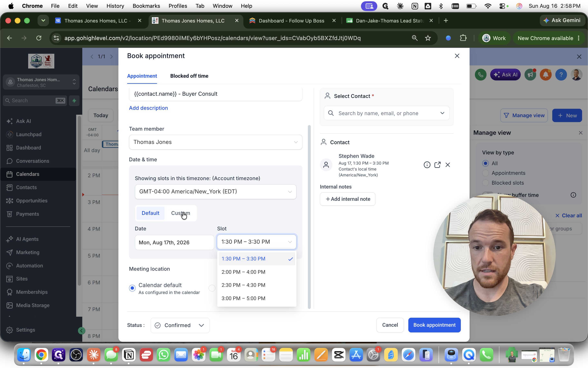Image resolution: width=588 pixels, height=368 pixels.
Task: Click the Today button on the calendar
Action: coord(101,115)
